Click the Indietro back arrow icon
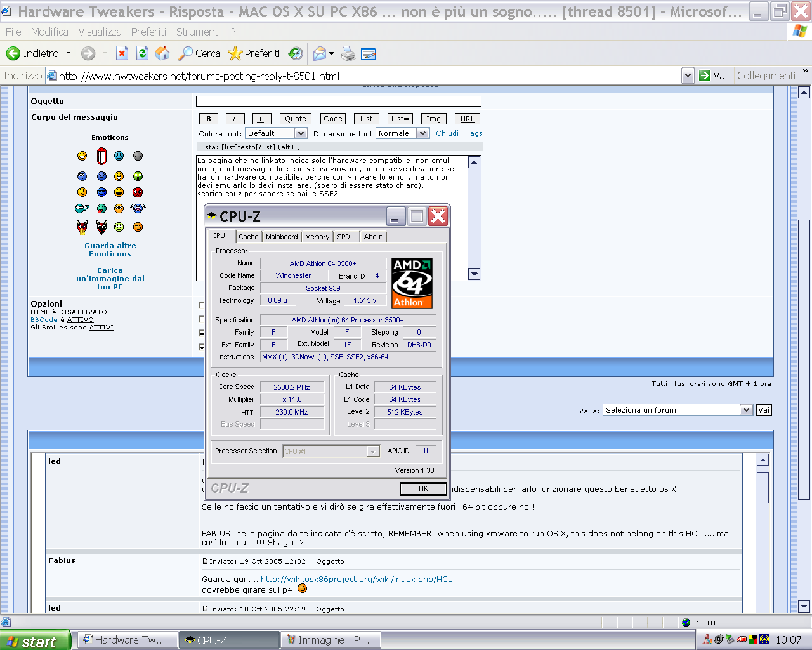 [x=13, y=54]
